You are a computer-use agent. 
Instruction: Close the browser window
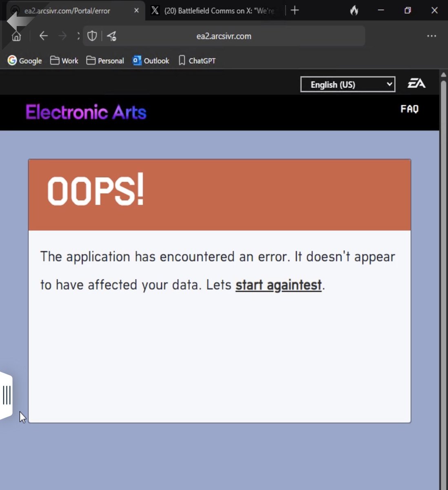435,10
